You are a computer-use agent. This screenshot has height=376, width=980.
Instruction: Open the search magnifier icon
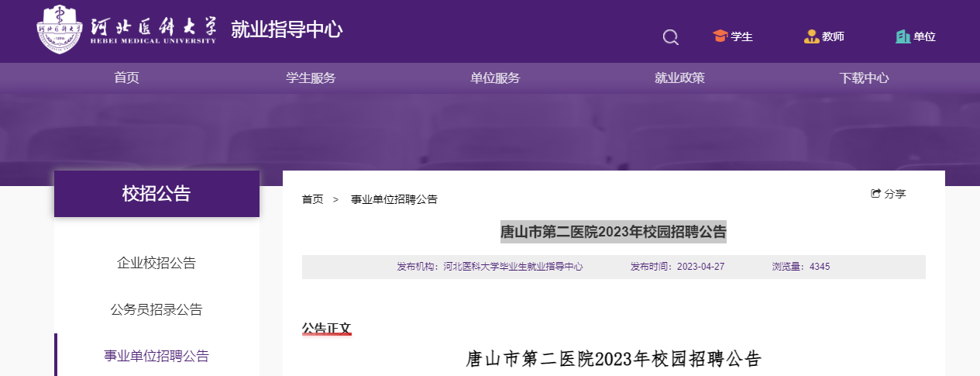click(x=671, y=37)
